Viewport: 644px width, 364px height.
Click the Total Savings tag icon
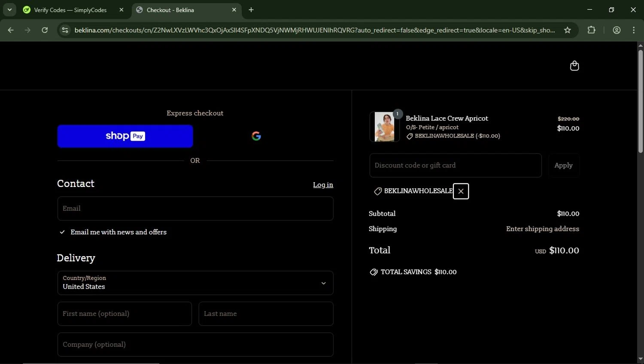[374, 272]
